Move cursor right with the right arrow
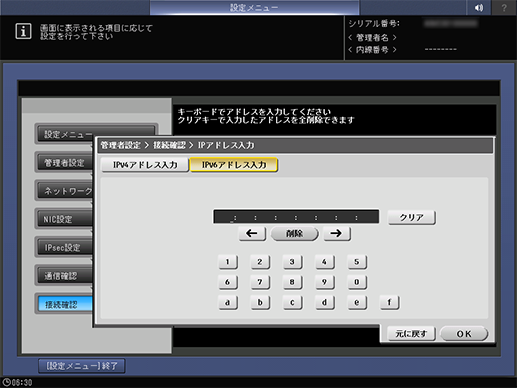Viewport: 517px width, 388px height. [337, 233]
